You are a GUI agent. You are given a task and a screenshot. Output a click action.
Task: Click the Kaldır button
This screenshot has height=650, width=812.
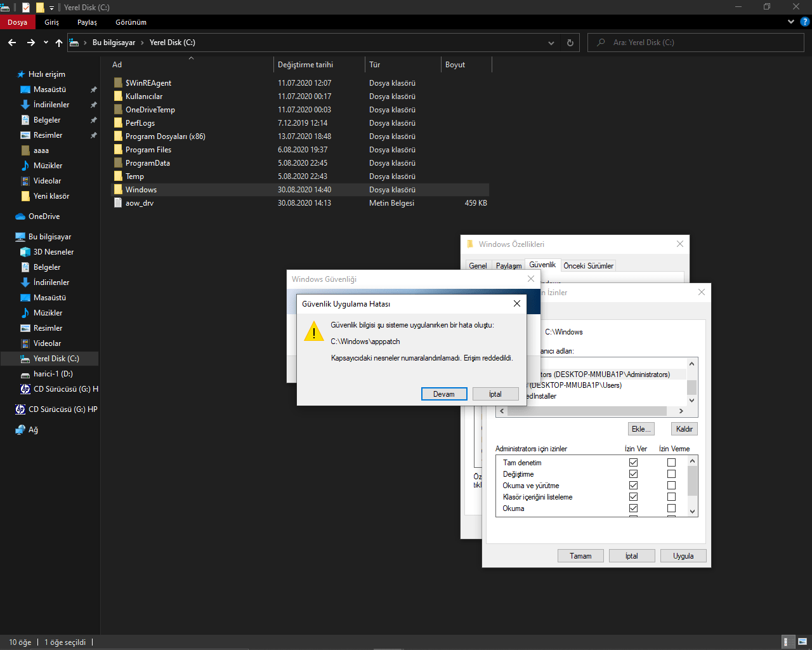(684, 429)
